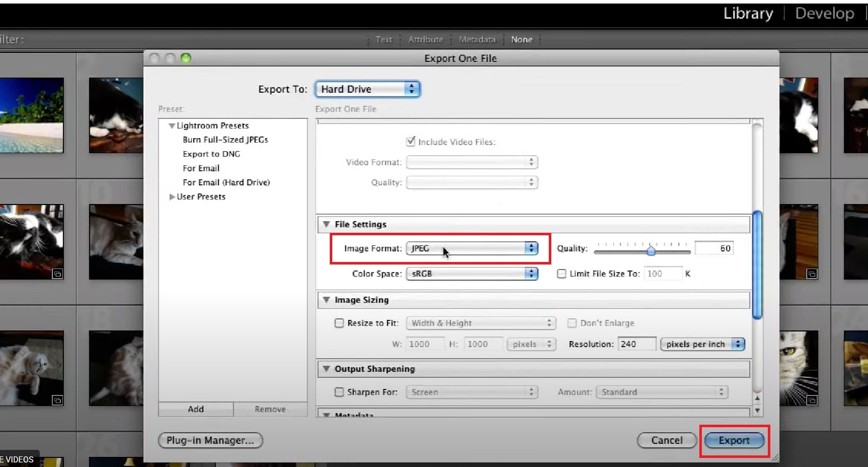Image resolution: width=868 pixels, height=467 pixels.
Task: Open the Plug-in Manager
Action: coord(210,440)
